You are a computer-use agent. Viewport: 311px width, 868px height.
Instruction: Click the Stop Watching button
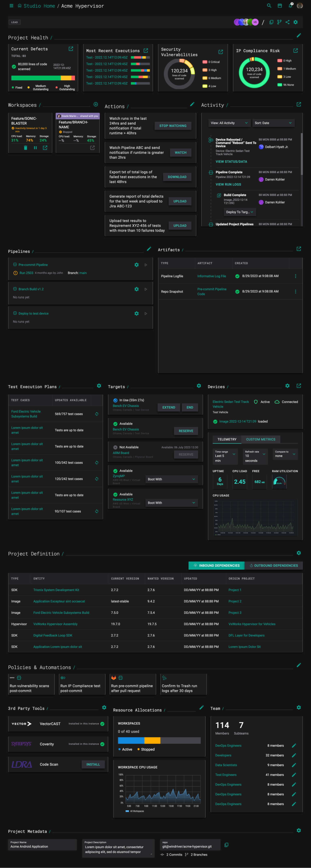[x=173, y=126]
